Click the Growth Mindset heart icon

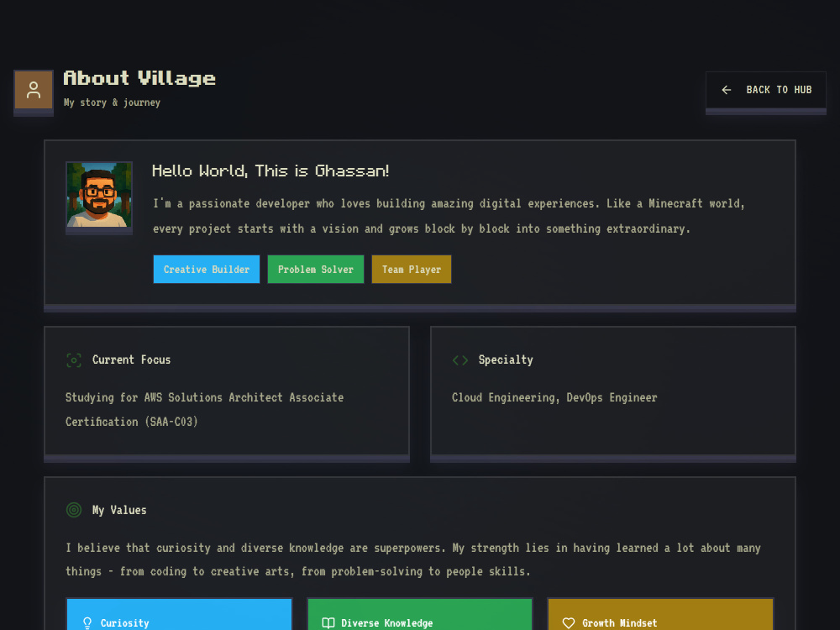569,623
